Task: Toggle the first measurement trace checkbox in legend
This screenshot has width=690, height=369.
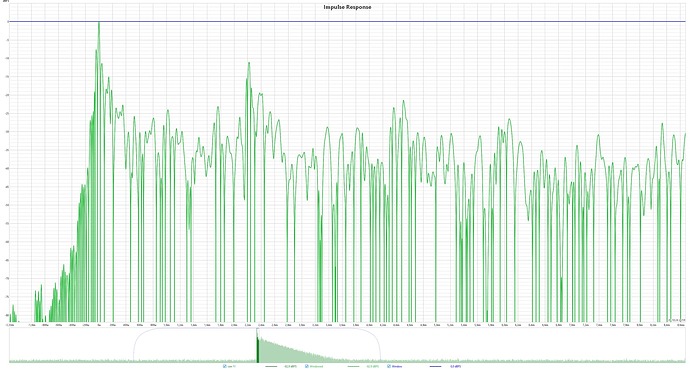Action: point(224,366)
